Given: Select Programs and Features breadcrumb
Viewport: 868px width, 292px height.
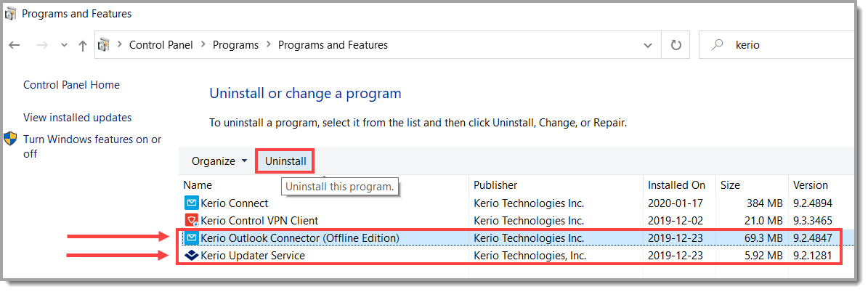Looking at the screenshot, I should tap(333, 45).
